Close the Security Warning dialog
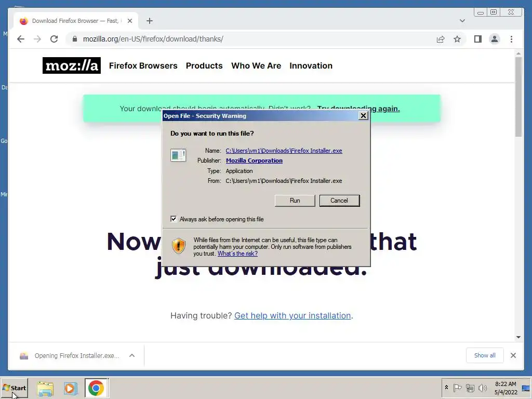532x399 pixels. 363,116
